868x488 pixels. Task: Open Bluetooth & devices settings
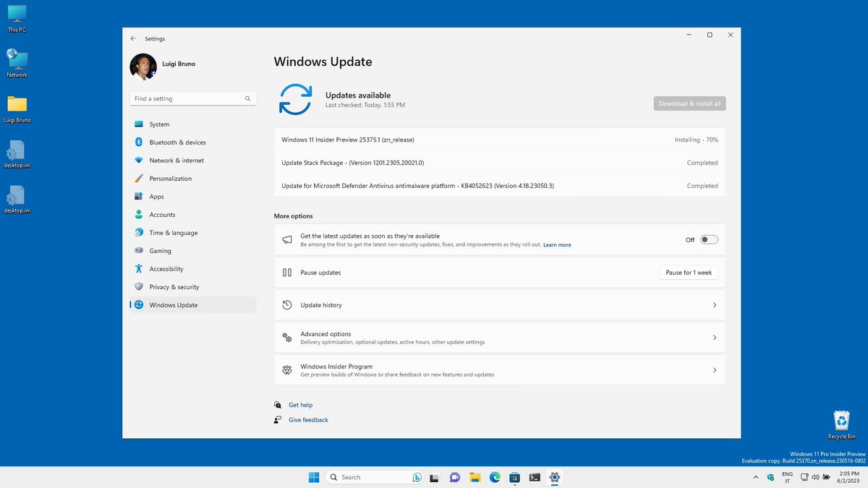click(x=192, y=142)
